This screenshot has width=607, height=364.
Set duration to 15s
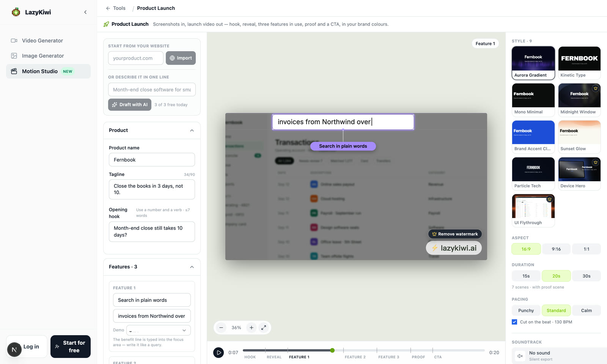[526, 276]
